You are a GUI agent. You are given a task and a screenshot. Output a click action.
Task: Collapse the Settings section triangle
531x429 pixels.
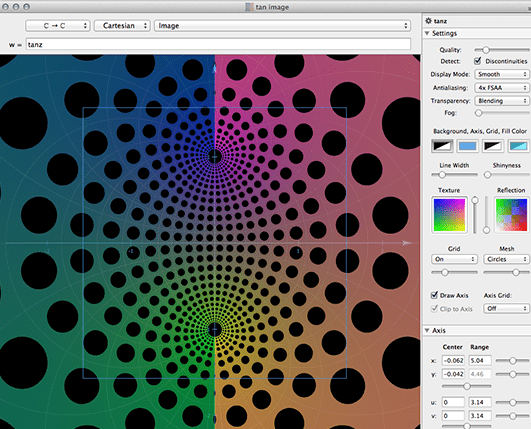coord(427,33)
